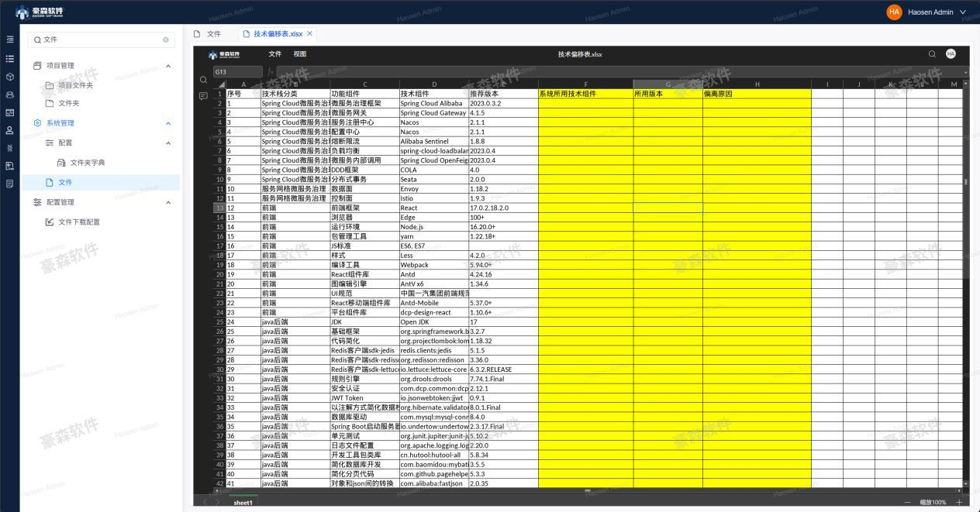Open the list view icon in the left rail
980x512 pixels.
9,58
